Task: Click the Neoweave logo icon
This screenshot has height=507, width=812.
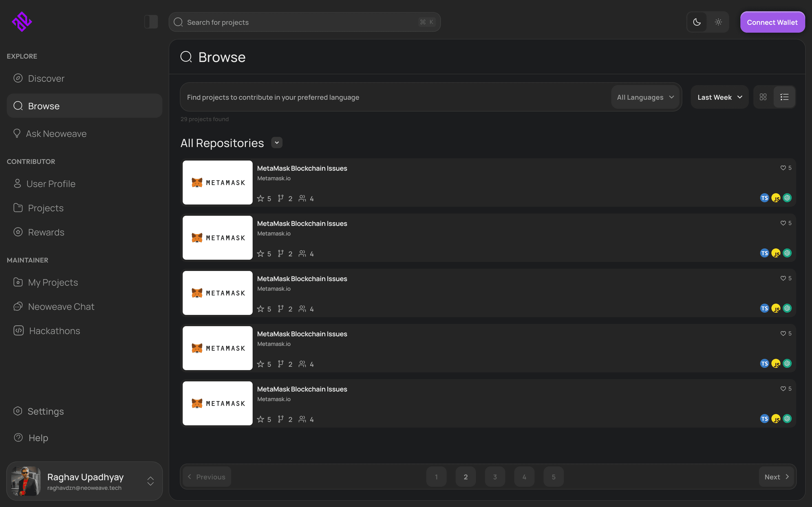Action: (x=22, y=22)
